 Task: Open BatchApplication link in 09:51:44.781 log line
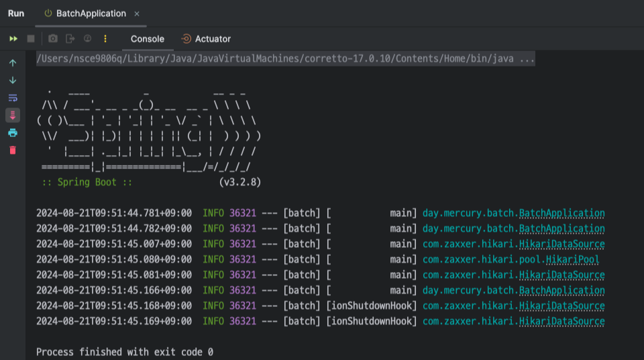[x=562, y=213]
